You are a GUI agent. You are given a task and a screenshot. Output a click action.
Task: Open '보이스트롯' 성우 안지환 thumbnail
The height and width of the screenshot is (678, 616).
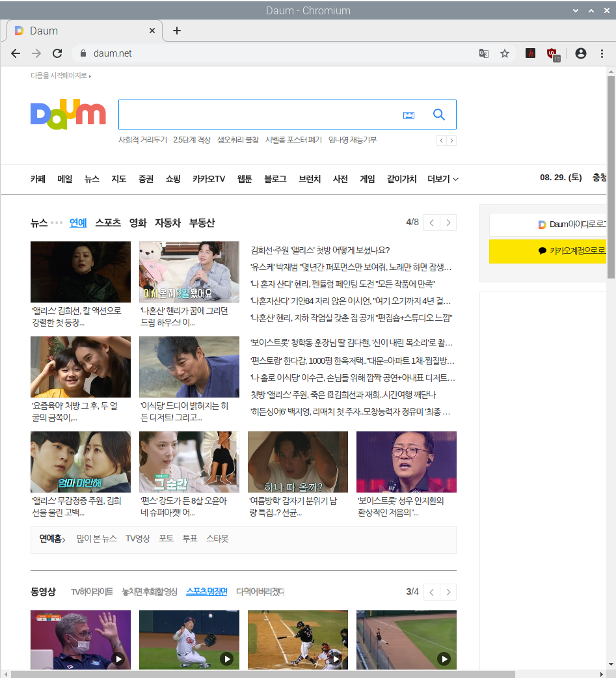407,462
